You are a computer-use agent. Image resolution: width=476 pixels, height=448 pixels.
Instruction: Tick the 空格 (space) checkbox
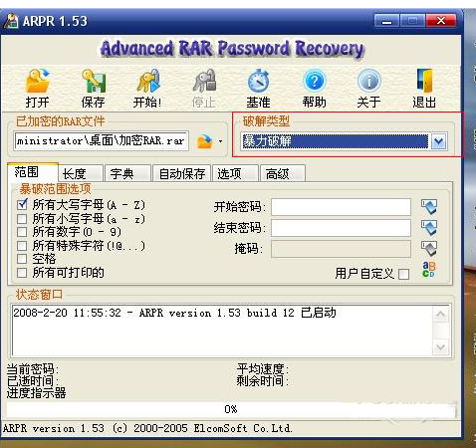coord(22,259)
